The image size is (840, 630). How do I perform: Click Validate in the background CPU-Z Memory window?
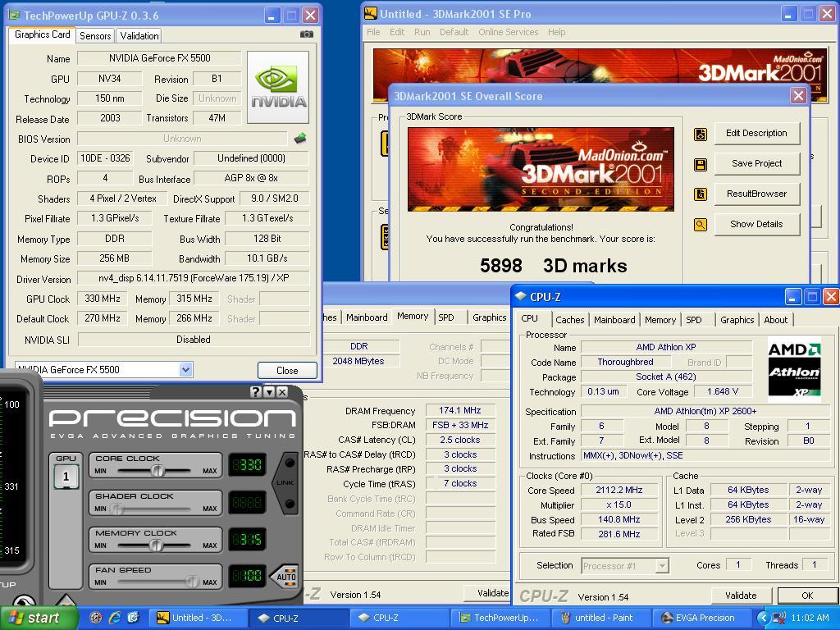487,593
